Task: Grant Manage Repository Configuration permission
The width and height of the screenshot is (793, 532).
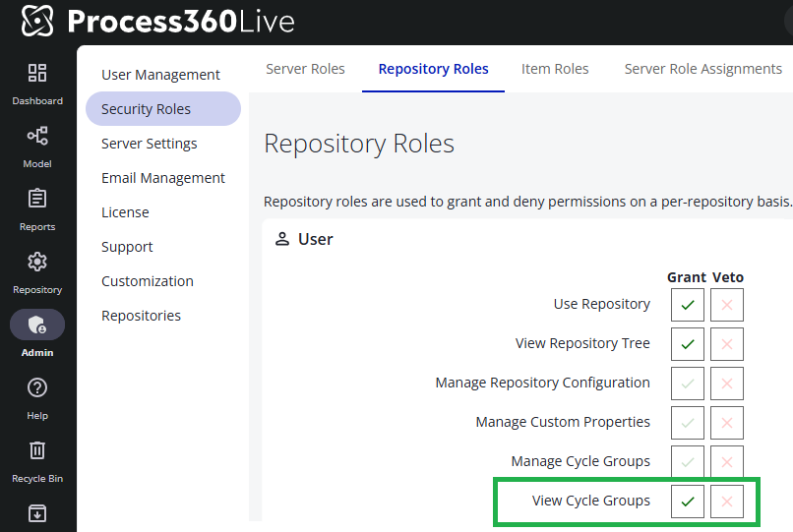Action: [688, 384]
